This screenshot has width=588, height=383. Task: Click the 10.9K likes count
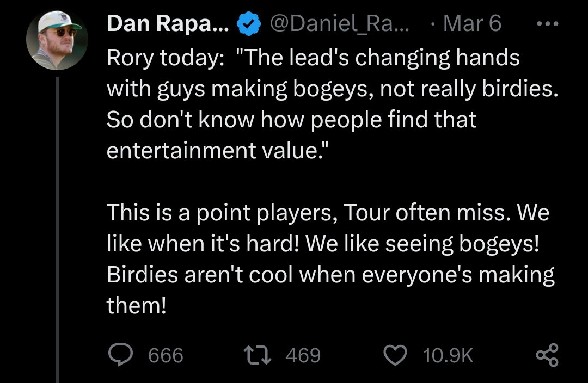448,356
